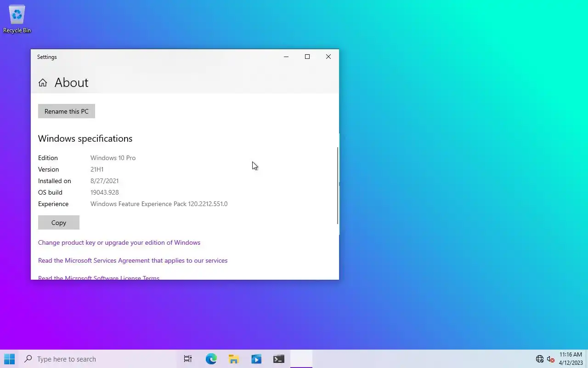588x368 pixels.
Task: Open the blue media app taskbar icon
Action: (x=256, y=359)
